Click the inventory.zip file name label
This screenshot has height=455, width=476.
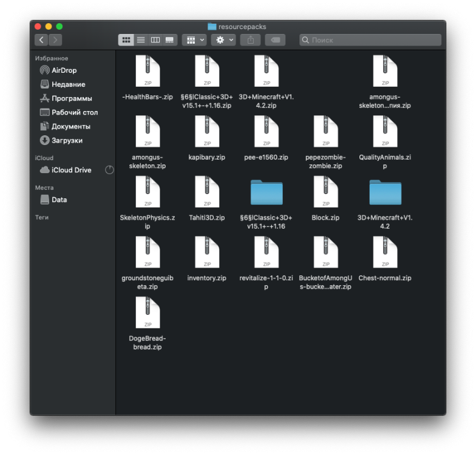point(206,278)
